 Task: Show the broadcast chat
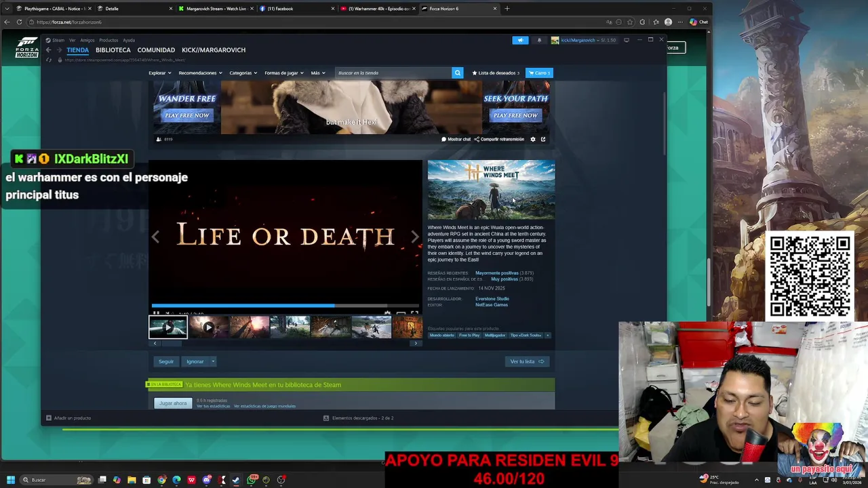click(x=456, y=139)
